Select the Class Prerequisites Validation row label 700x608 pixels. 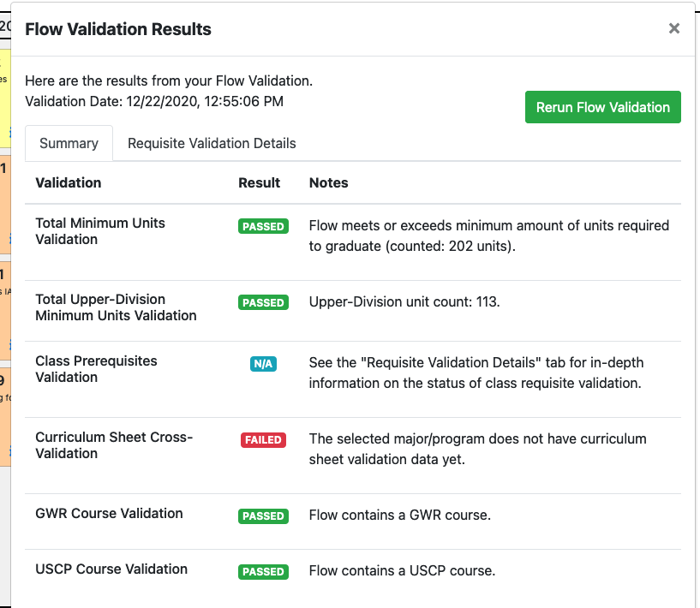96,369
